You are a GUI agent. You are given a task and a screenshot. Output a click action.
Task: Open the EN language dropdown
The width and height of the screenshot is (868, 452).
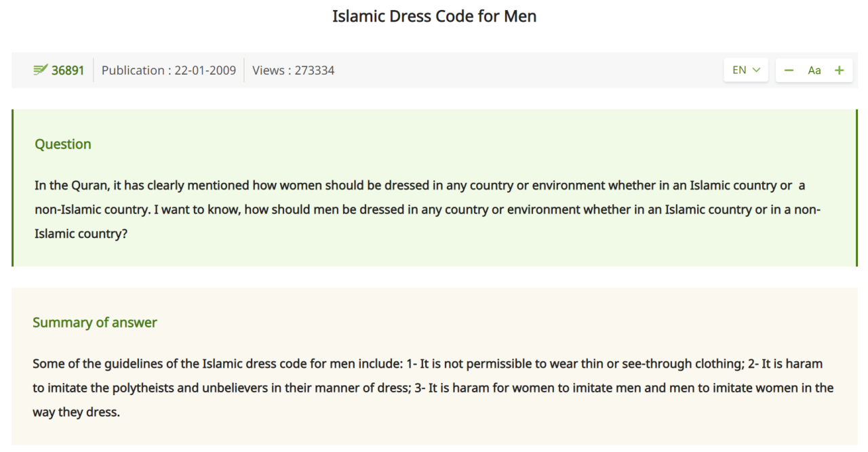coord(745,70)
